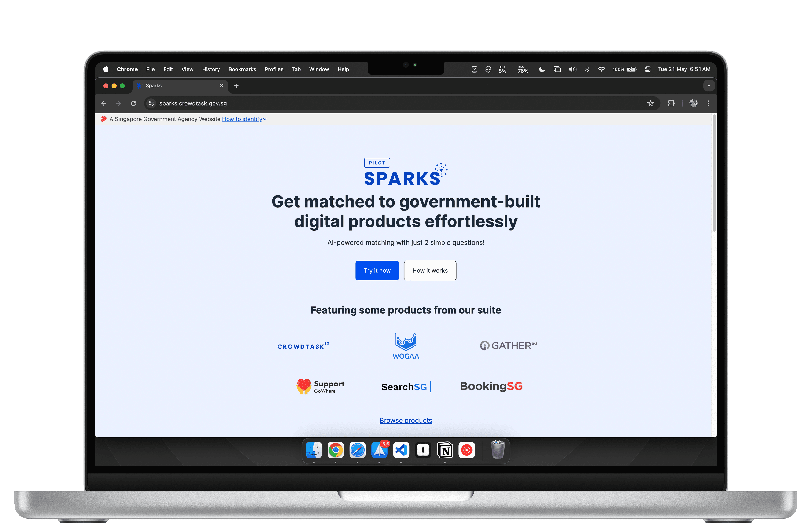This screenshot has width=812, height=528.
Task: Click the hourglass menu bar icon
Action: tap(474, 69)
